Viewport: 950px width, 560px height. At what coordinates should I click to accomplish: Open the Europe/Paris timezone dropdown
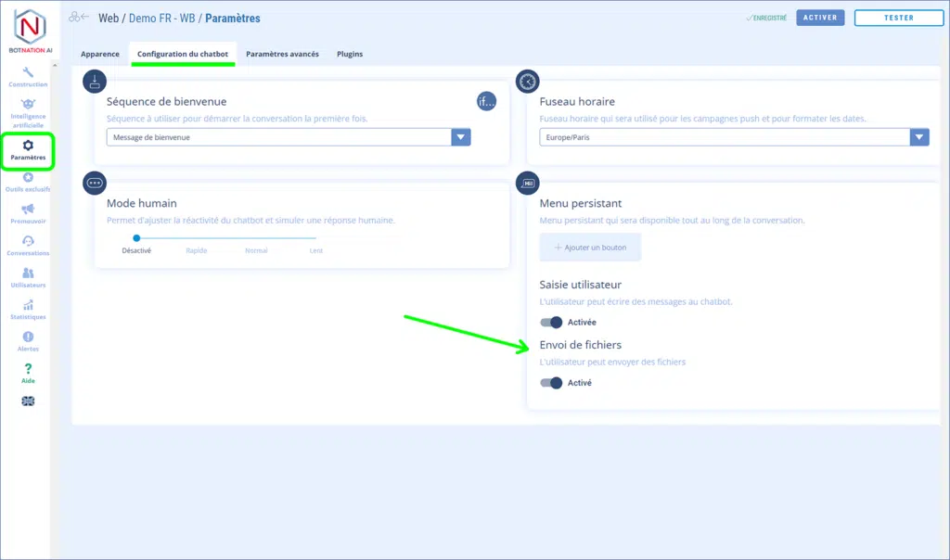(918, 137)
